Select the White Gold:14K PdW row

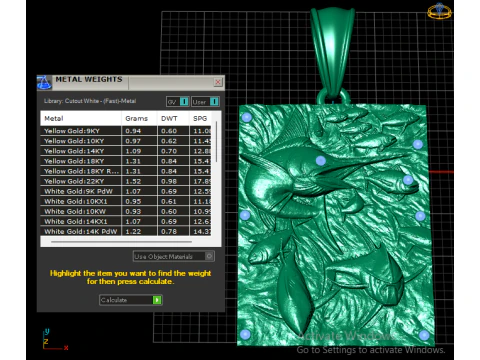[126, 231]
